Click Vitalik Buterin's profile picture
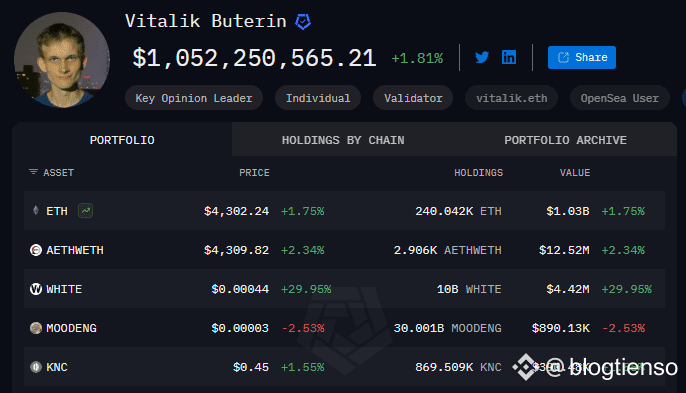This screenshot has width=686, height=393. (x=62, y=60)
